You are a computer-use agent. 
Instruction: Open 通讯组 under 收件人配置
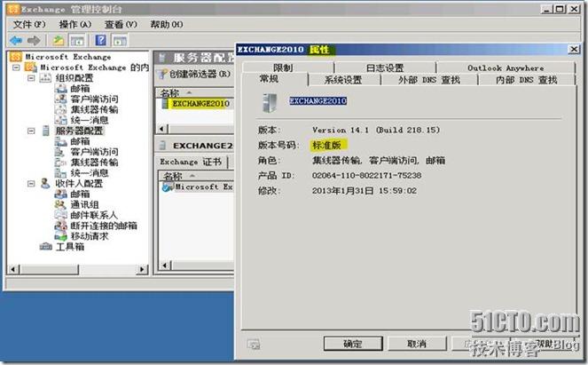click(x=85, y=204)
